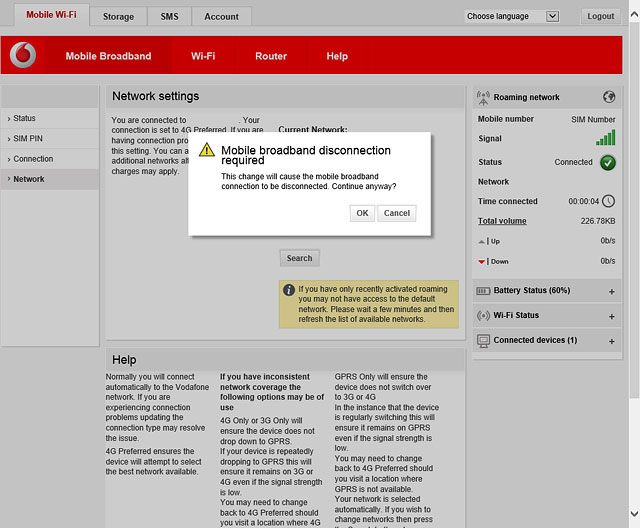Click the vertical scrollbar thumb

634,210
